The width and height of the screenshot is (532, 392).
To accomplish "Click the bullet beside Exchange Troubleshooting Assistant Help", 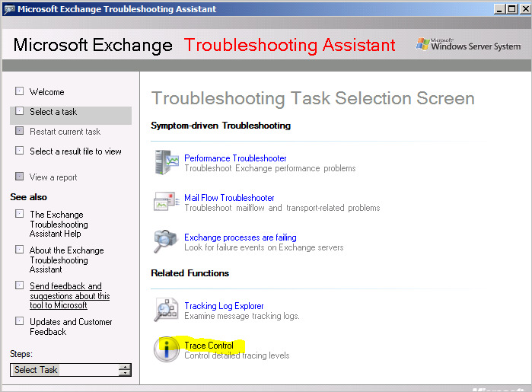I will (x=19, y=213).
